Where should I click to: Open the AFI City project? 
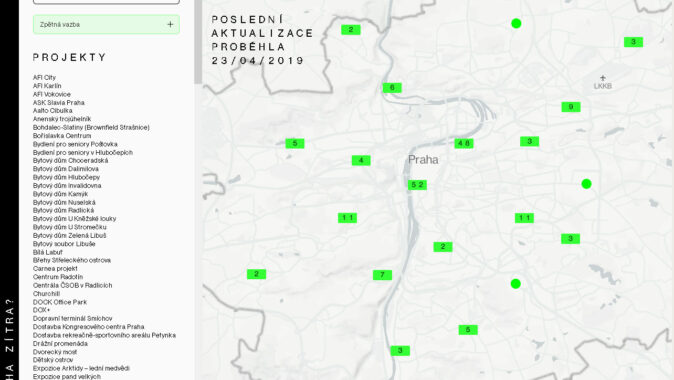(x=44, y=77)
